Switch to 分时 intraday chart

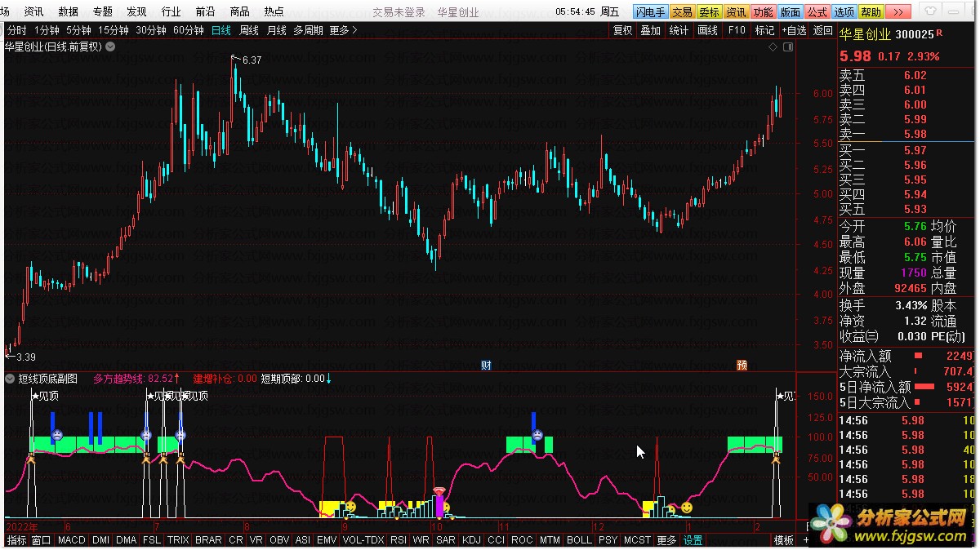(x=16, y=30)
